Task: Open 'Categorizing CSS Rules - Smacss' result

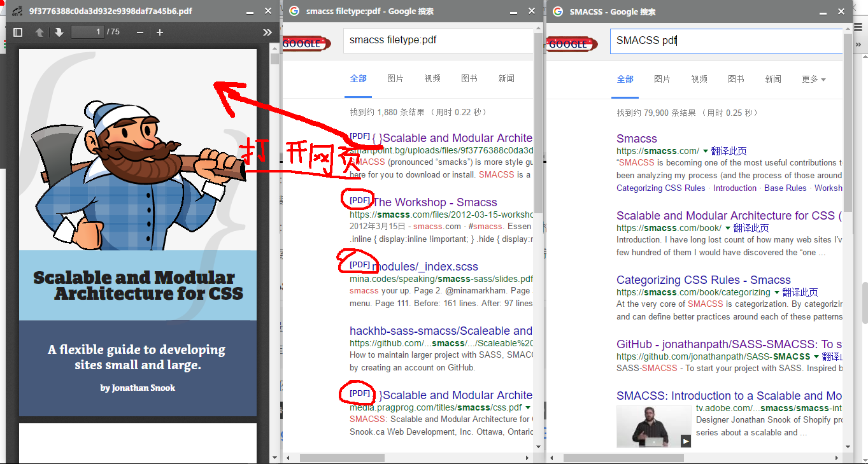Action: coord(704,280)
